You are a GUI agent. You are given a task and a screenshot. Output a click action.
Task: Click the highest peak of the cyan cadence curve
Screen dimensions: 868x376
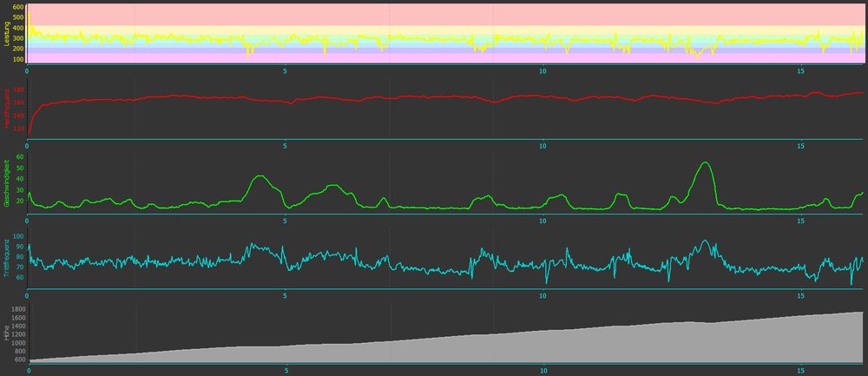[x=704, y=241]
